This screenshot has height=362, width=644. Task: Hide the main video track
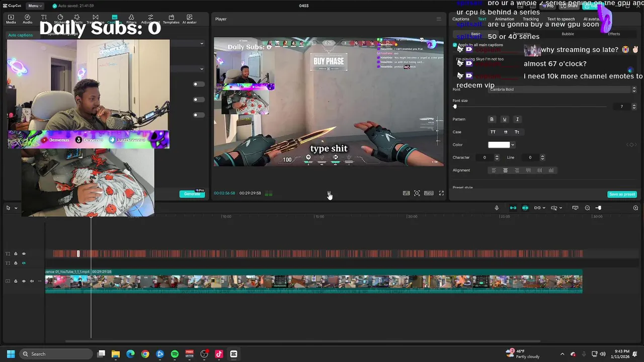tap(23, 281)
